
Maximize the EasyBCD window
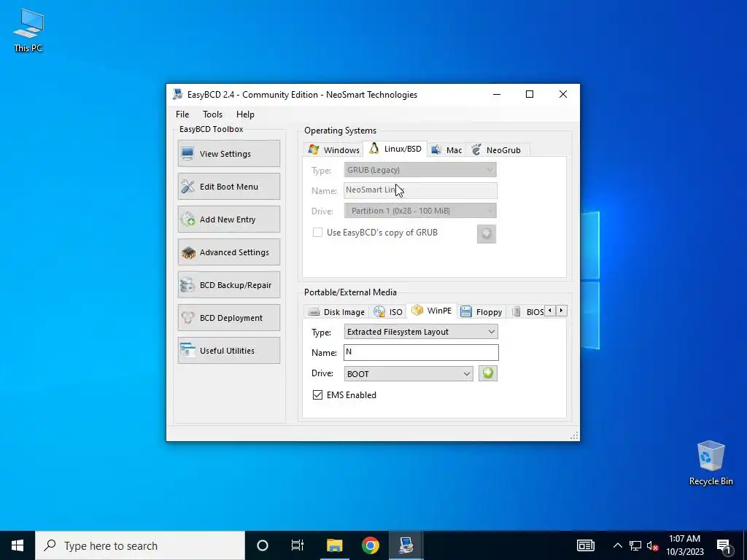(530, 94)
